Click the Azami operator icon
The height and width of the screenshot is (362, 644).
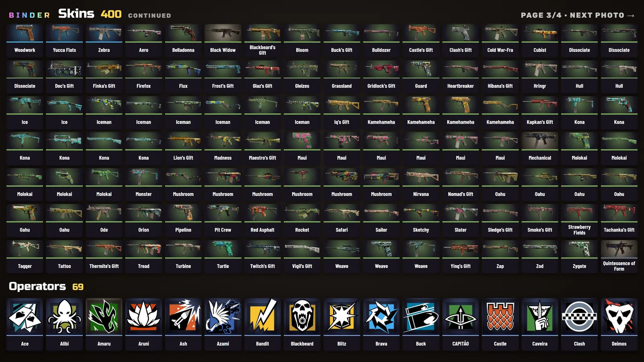[x=223, y=317]
